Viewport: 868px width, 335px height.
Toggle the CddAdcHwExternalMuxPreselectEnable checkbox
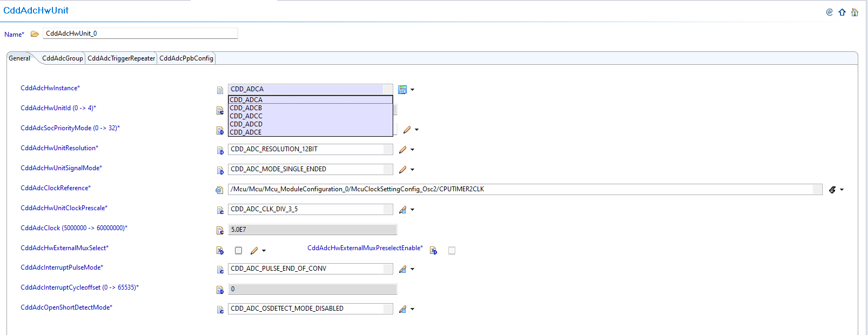tap(452, 251)
